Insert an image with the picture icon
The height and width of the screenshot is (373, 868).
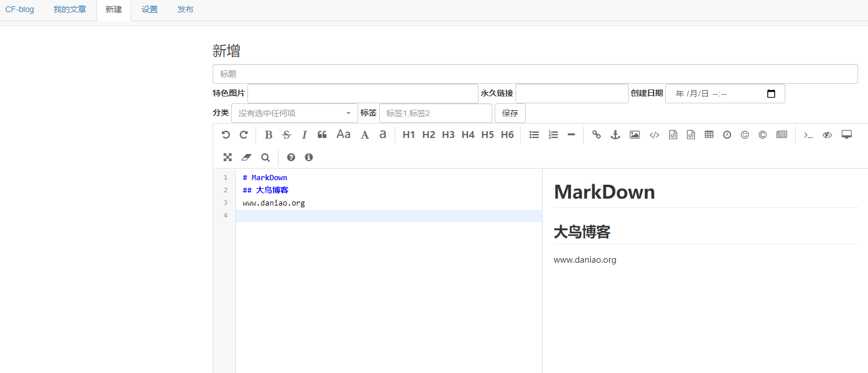(635, 135)
